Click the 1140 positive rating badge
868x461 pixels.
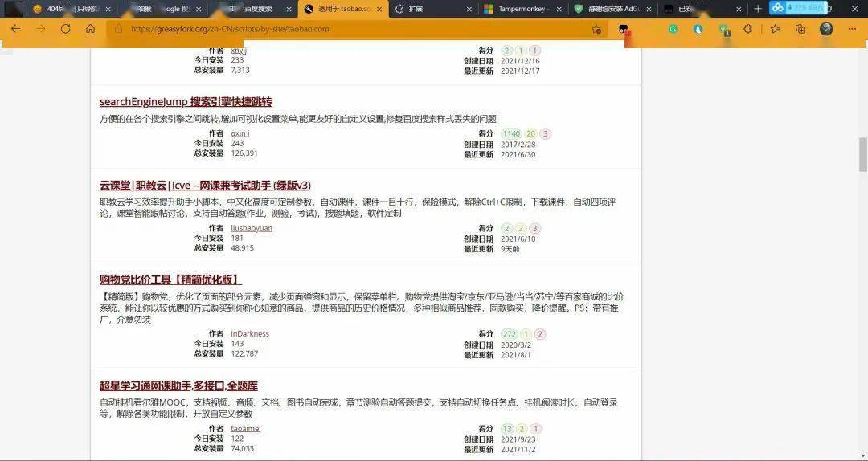pyautogui.click(x=511, y=133)
